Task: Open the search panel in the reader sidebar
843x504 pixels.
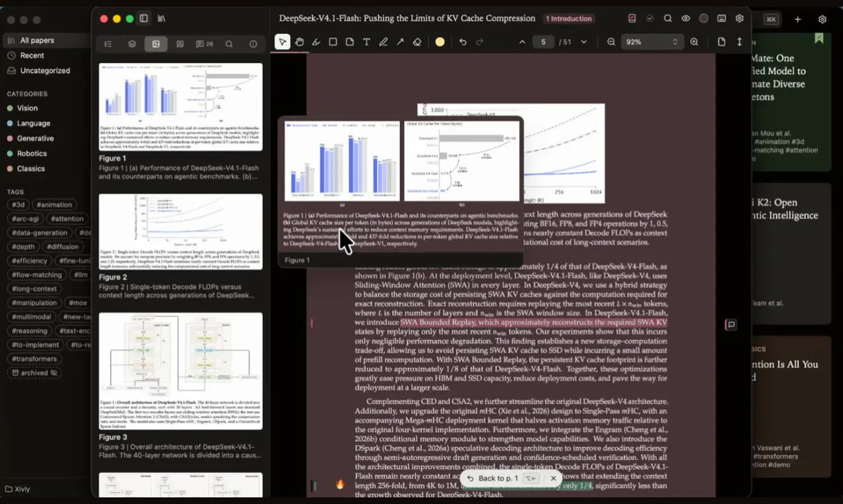Action: click(229, 44)
